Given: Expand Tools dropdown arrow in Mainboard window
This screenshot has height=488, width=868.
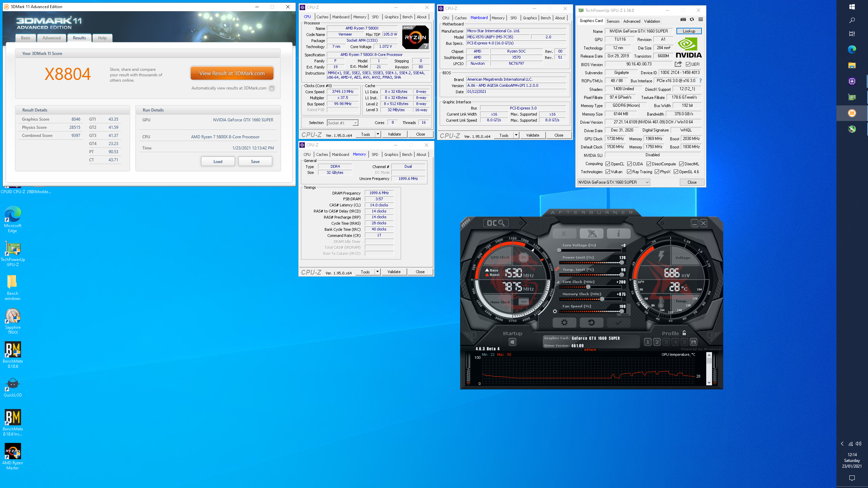Looking at the screenshot, I should (x=516, y=135).
